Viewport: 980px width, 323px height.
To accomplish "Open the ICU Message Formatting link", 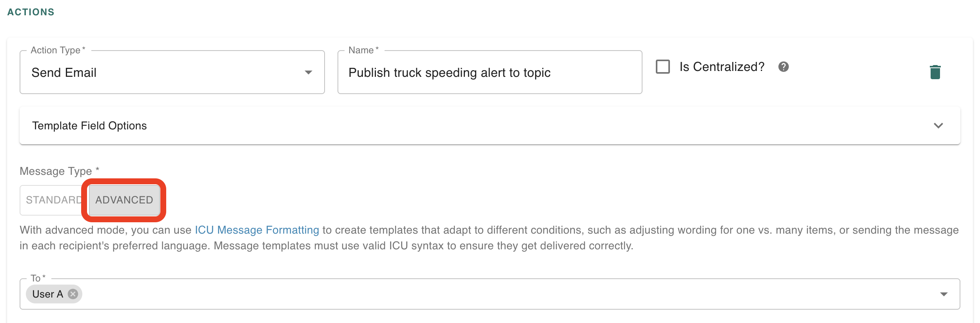I will pyautogui.click(x=257, y=230).
